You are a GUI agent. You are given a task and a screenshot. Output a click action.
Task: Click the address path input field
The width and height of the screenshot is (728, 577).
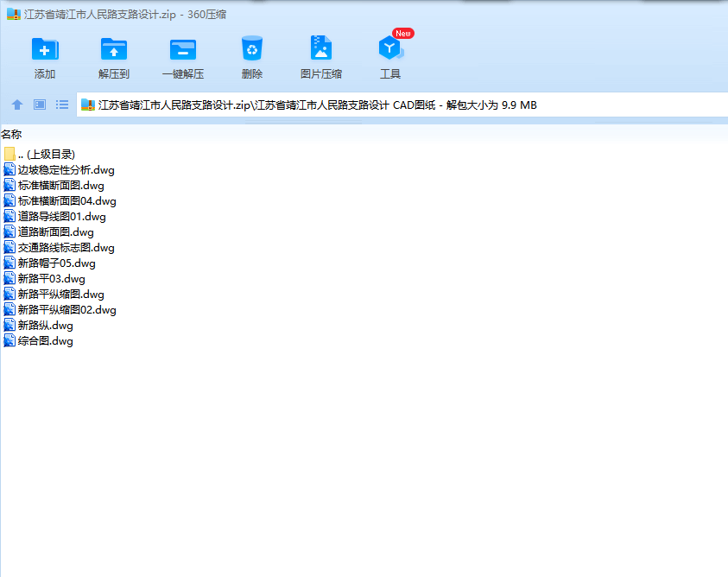tap(402, 105)
